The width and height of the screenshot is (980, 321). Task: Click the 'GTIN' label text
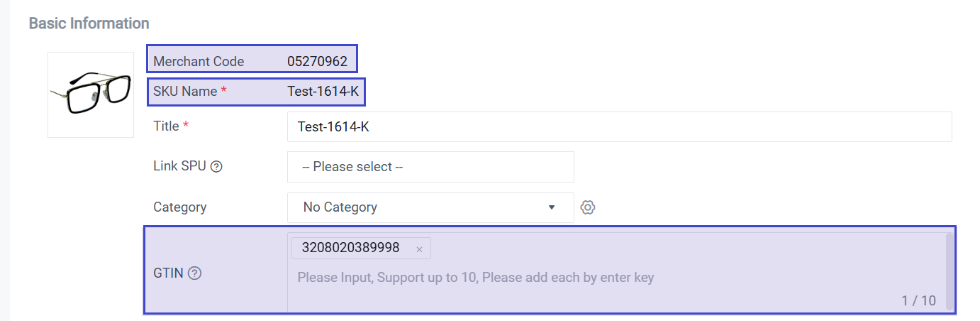[168, 273]
